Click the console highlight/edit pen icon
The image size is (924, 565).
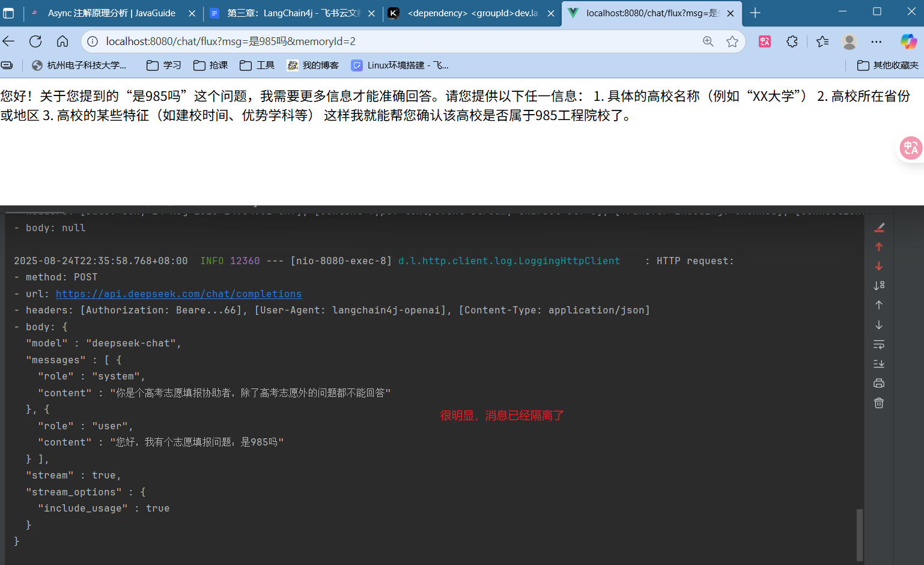(x=879, y=228)
